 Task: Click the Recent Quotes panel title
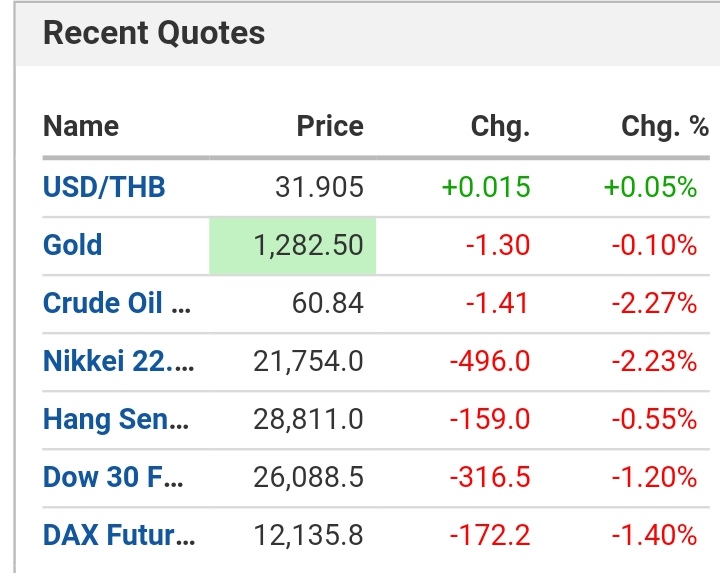tap(154, 33)
